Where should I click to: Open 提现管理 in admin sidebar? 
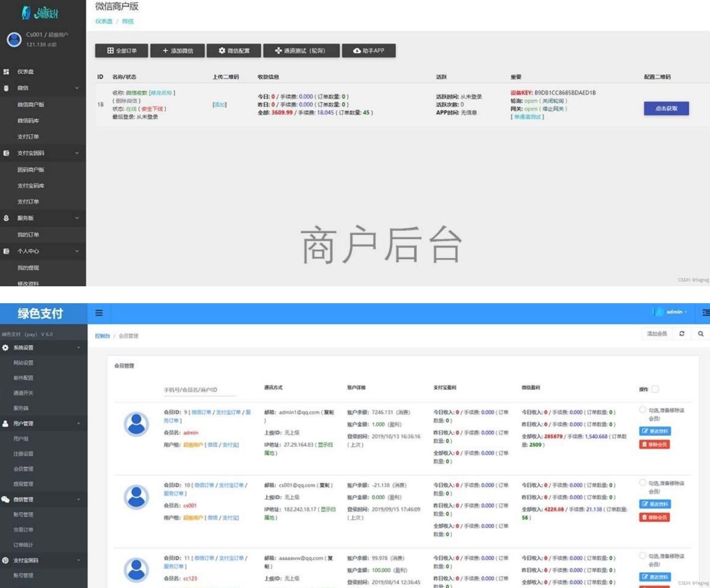click(23, 484)
